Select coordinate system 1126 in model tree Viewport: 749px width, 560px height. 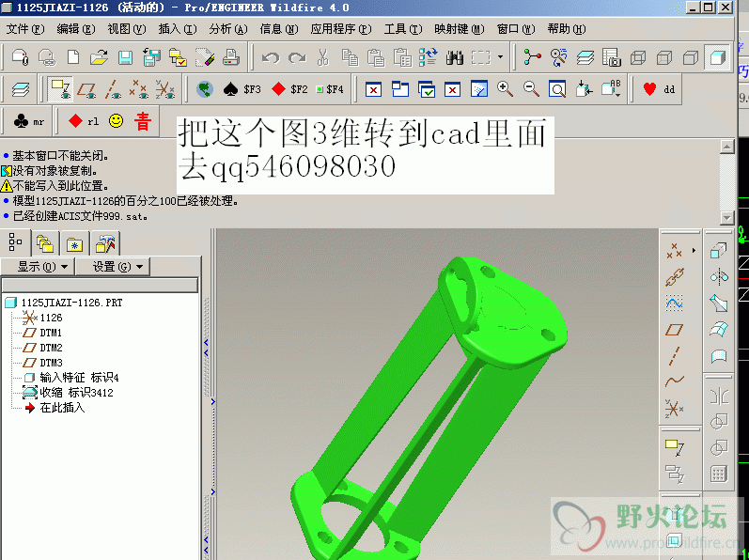click(x=42, y=318)
